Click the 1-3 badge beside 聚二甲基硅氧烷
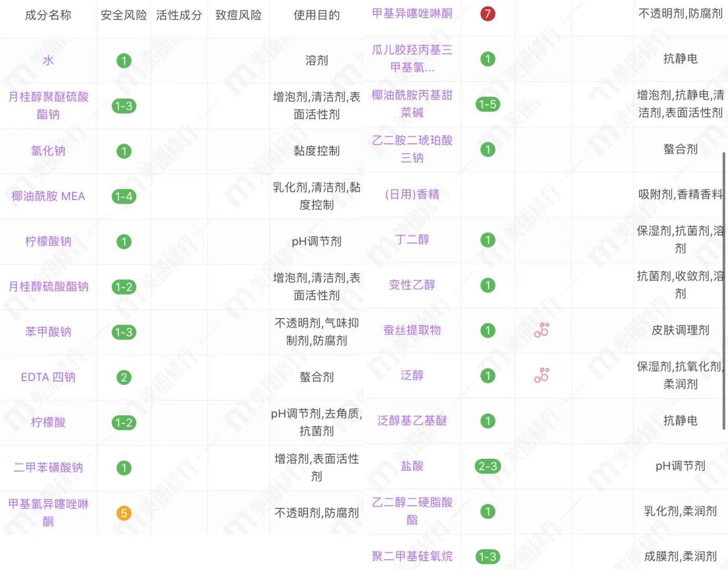This screenshot has height=570, width=728. click(487, 556)
